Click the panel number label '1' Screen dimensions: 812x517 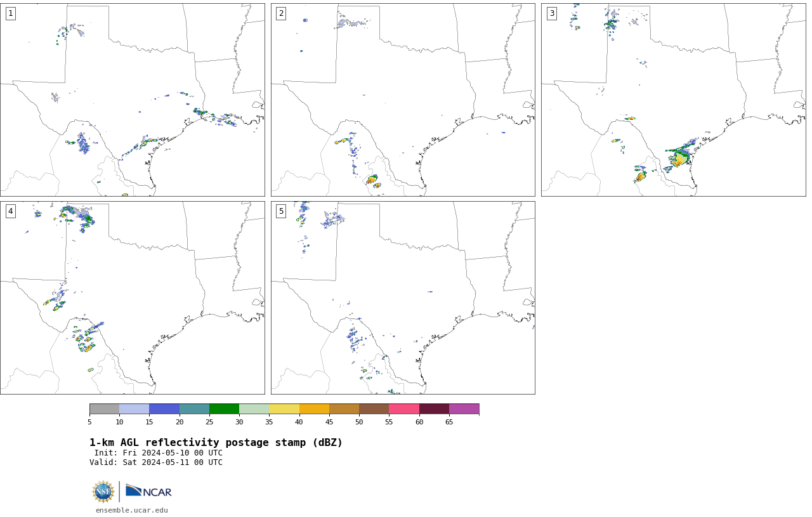tap(10, 13)
